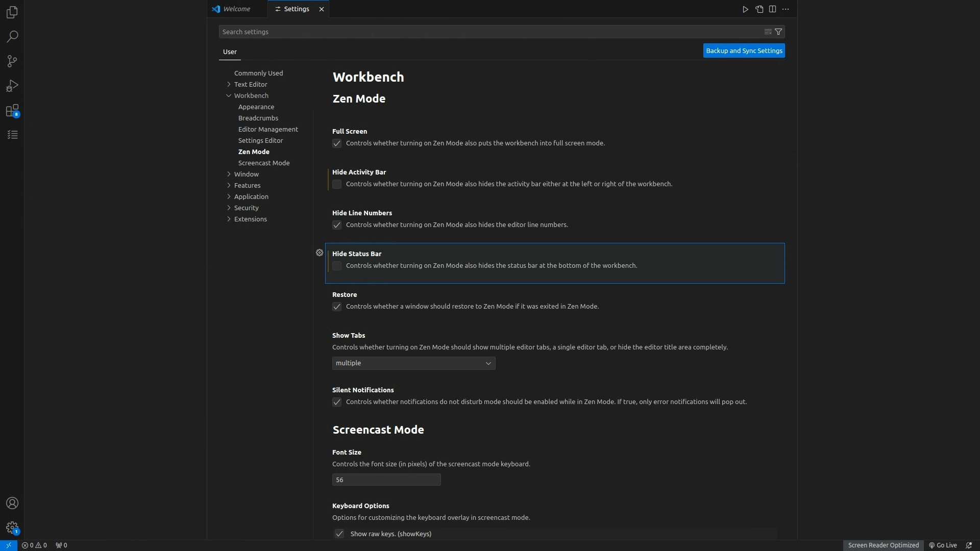Uncheck the Silent Notifications checkbox
Viewport: 980px width, 551px height.
click(x=337, y=402)
